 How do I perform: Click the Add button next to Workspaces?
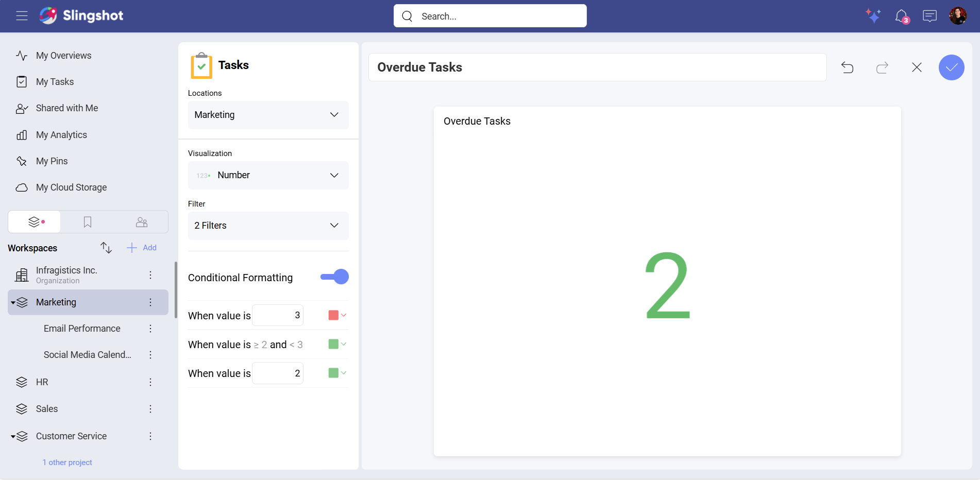(x=142, y=248)
